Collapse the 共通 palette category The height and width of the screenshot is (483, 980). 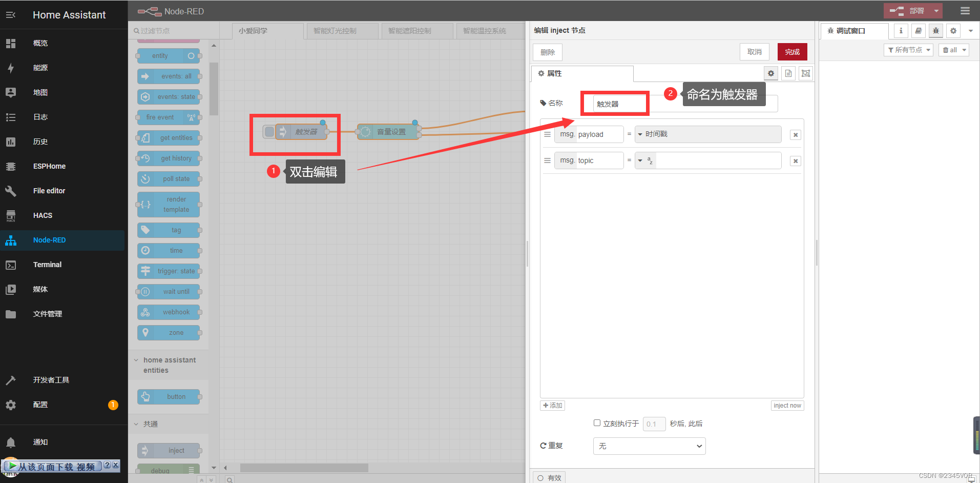click(168, 424)
